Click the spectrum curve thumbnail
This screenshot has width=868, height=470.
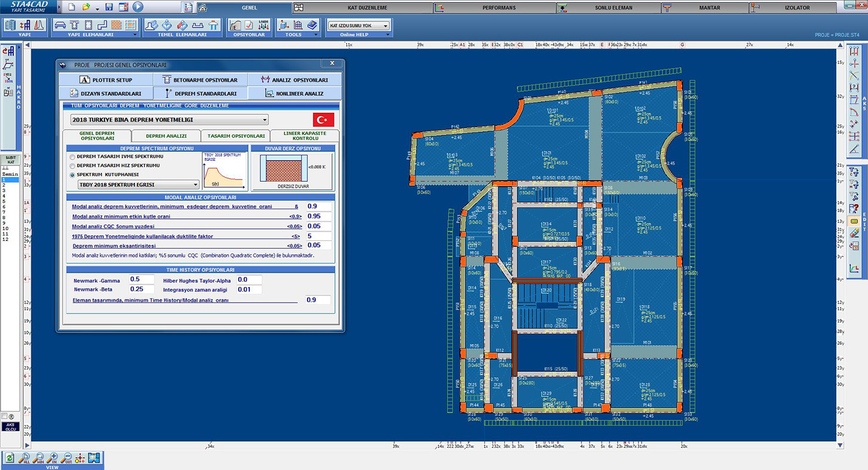[225, 170]
